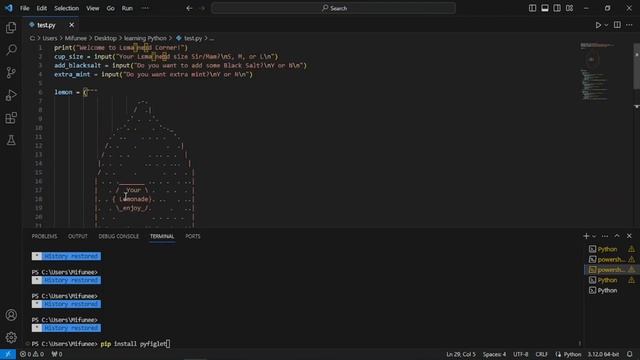Viewport: 640px width, 360px height.
Task: Change indentation via Spaces: 4
Action: (x=494, y=354)
